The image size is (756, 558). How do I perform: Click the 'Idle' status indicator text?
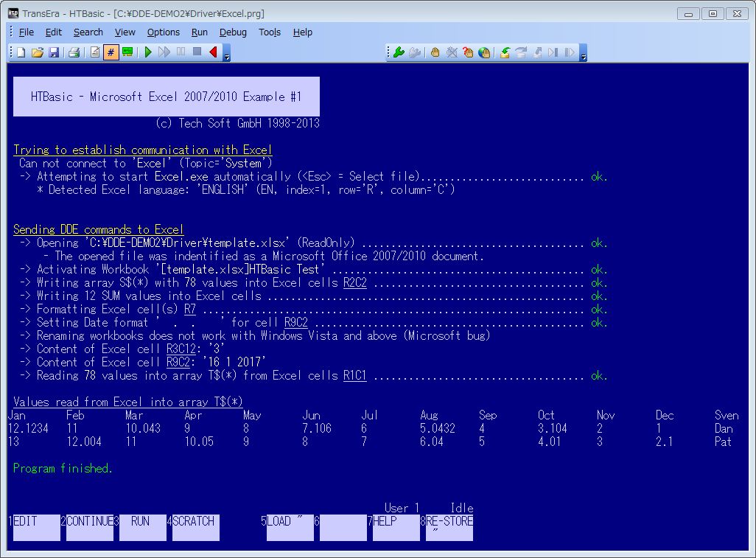click(x=462, y=508)
